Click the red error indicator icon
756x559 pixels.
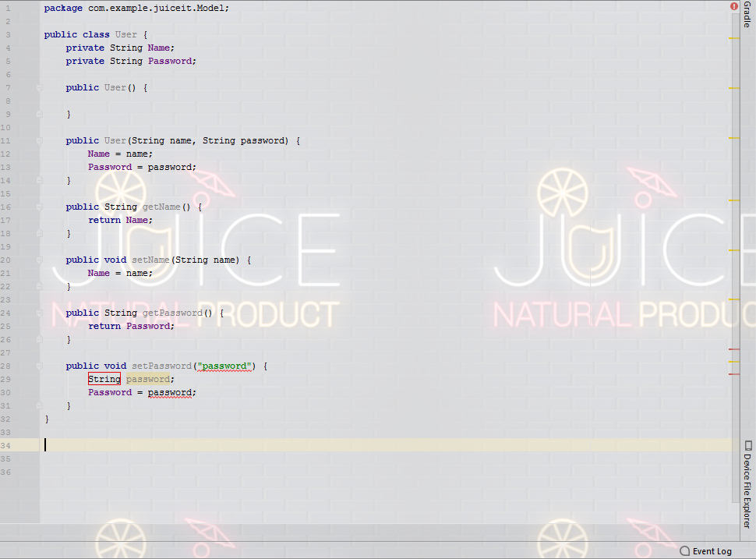734,6
